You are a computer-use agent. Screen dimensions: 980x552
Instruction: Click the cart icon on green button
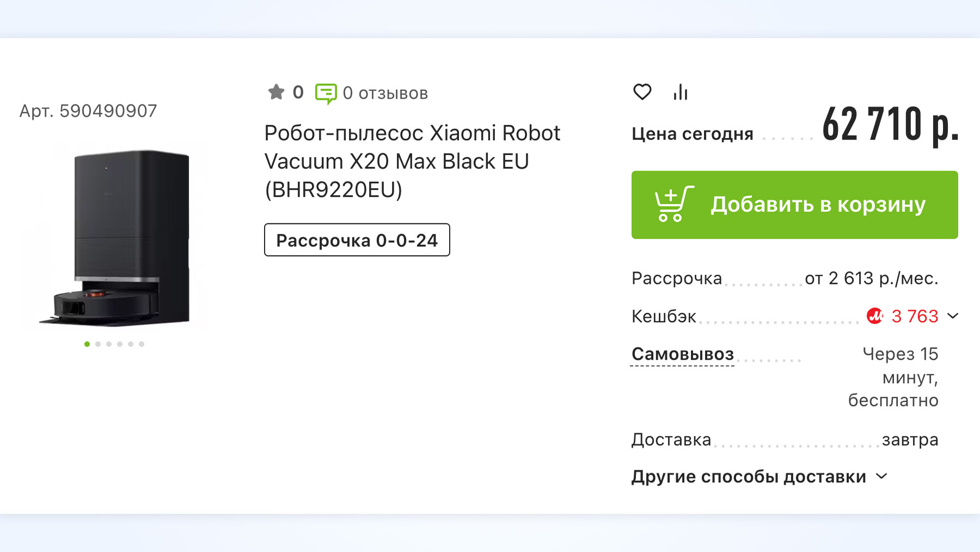pos(673,204)
